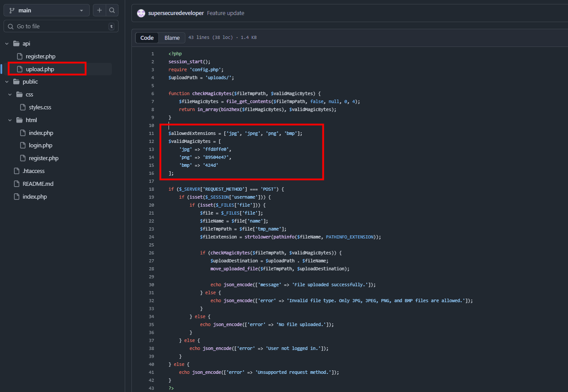Collapse the api folder chevron
This screenshot has height=392, width=568.
pyautogui.click(x=7, y=44)
